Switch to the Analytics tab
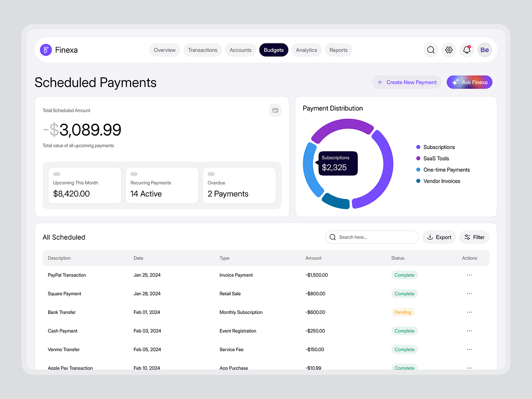 point(306,50)
